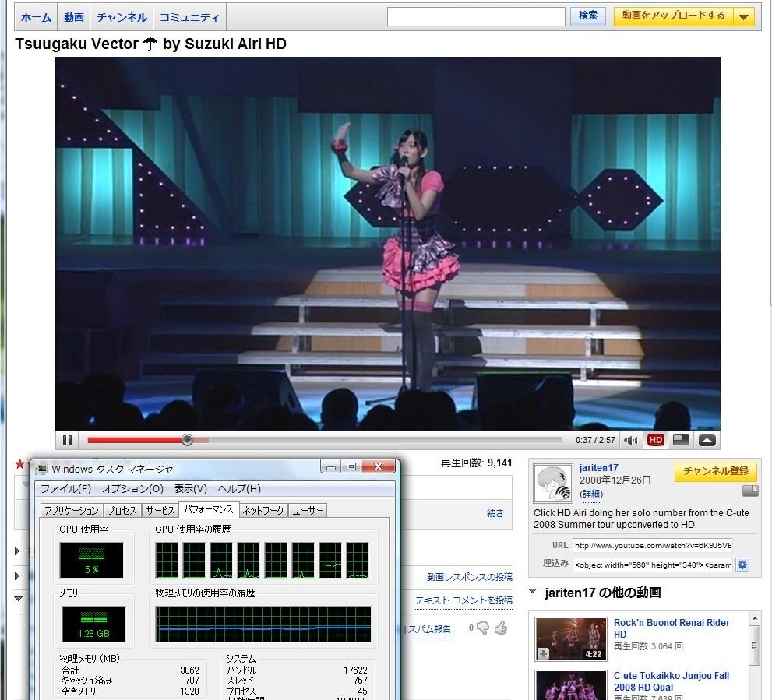Viewport: 772px width, 700px height.
Task: Click the video frame of Tsuugaku Vector
Action: pos(387,244)
